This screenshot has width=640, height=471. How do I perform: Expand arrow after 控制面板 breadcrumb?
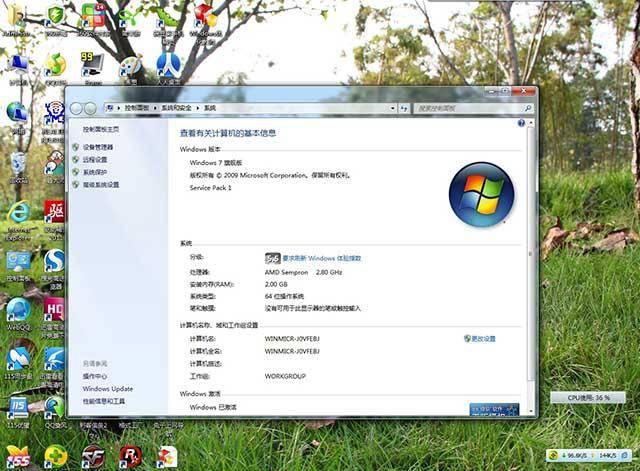click(155, 108)
